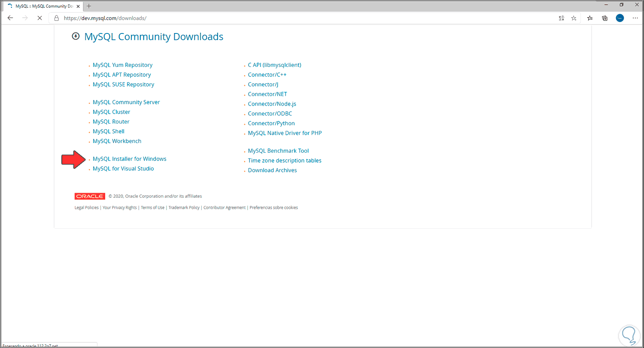Viewport: 644px width, 348px height.
Task: Close the MySQL Community Downloads tab
Action: 79,6
